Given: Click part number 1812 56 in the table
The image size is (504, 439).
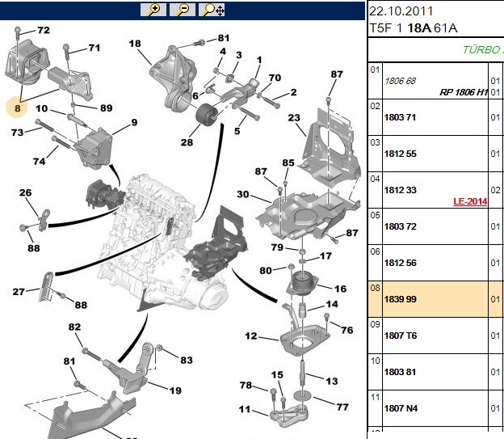Looking at the screenshot, I should coord(400,263).
